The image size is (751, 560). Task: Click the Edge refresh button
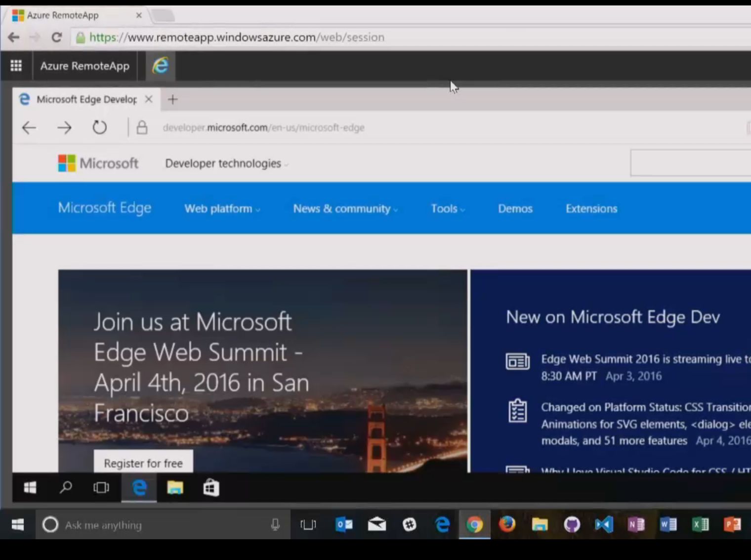click(x=99, y=128)
